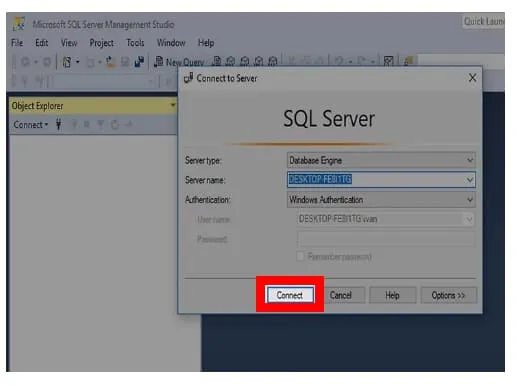Click the Save All toolbar icon
Viewport: 518px width, 385px height.
pyautogui.click(x=139, y=62)
